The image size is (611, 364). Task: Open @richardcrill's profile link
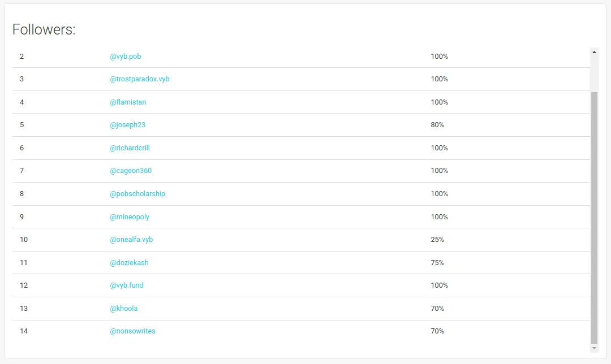tap(130, 148)
